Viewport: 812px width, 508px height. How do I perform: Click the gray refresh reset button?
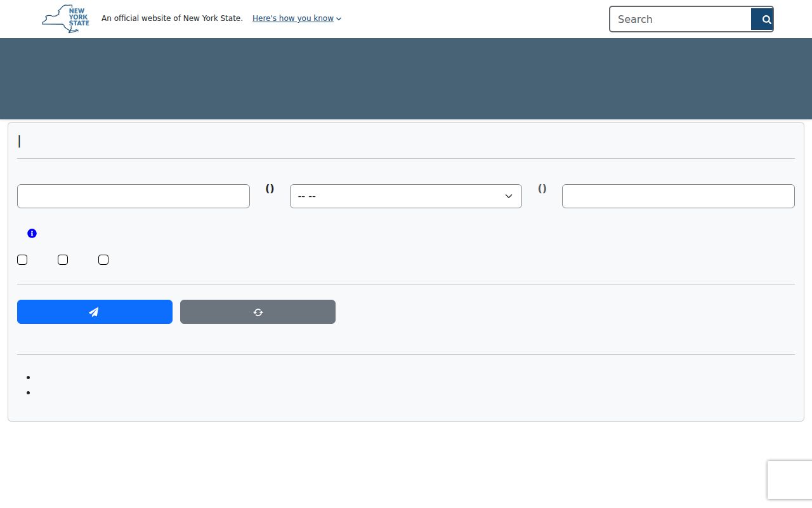point(258,312)
